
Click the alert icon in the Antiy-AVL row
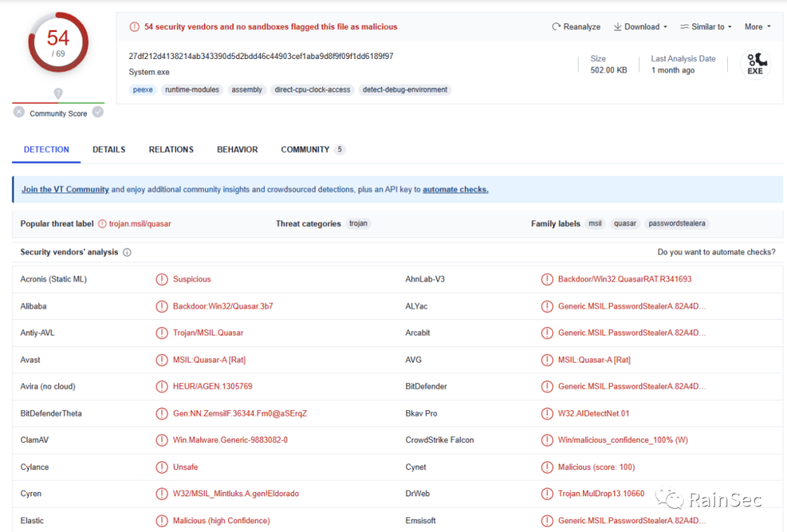pyautogui.click(x=162, y=333)
